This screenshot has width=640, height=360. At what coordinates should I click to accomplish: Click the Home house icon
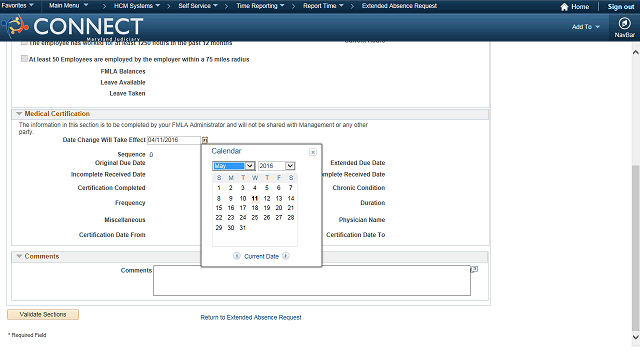point(564,7)
